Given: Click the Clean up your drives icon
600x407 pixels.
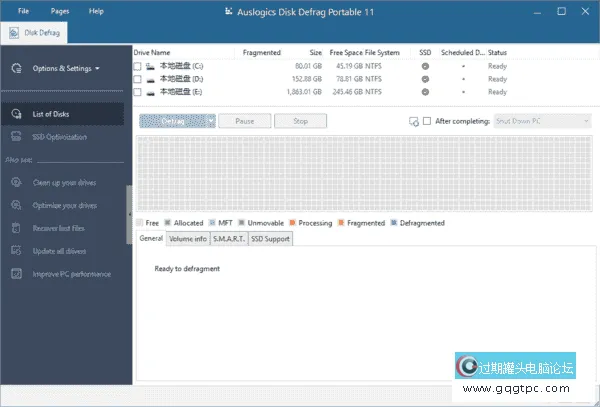Looking at the screenshot, I should coord(16,183).
